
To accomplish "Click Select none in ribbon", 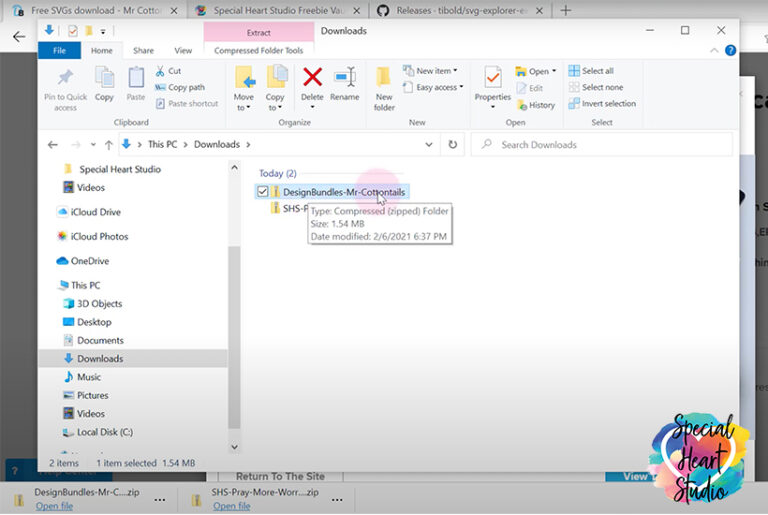I will pos(596,87).
